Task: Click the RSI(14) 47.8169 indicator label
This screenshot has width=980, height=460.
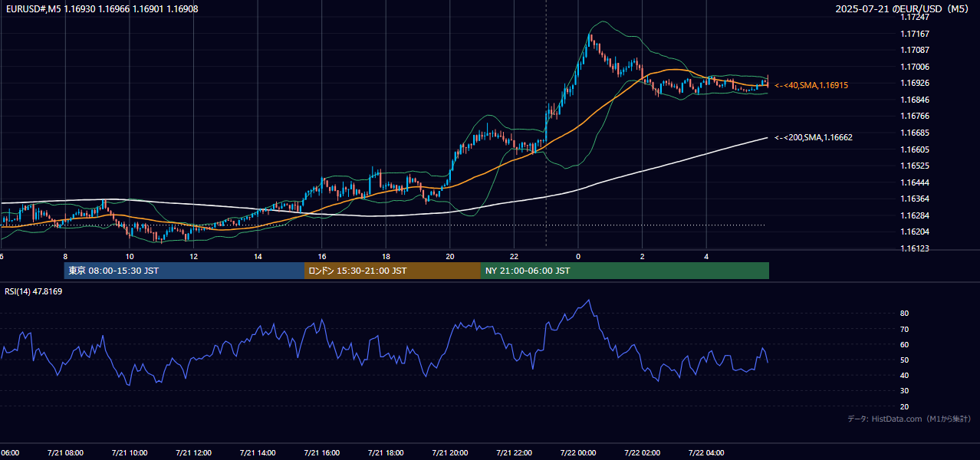Action: 33,291
